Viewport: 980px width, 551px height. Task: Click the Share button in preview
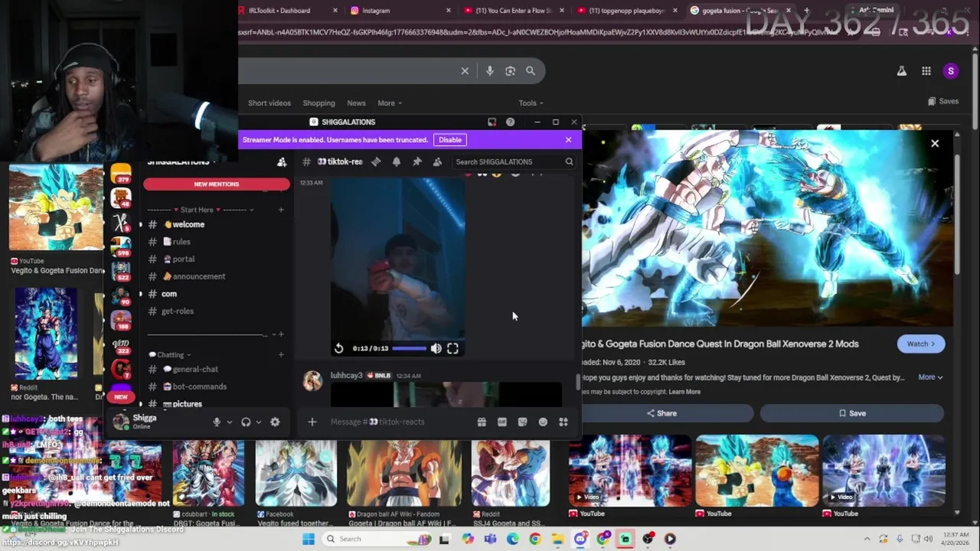pyautogui.click(x=661, y=413)
